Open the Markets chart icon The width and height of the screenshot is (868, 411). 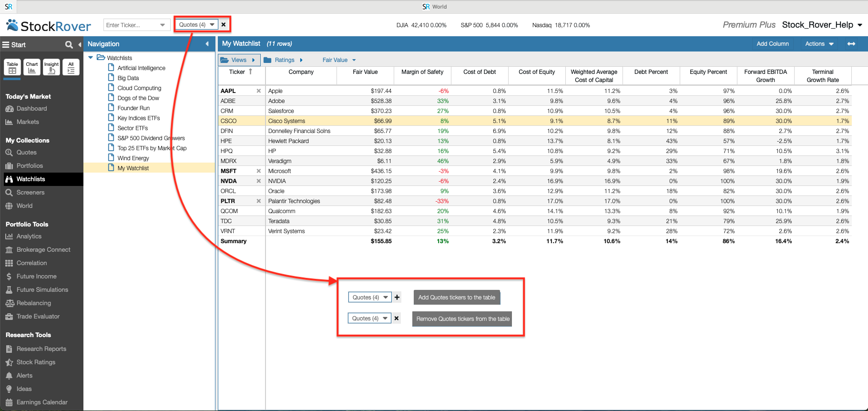tap(9, 122)
